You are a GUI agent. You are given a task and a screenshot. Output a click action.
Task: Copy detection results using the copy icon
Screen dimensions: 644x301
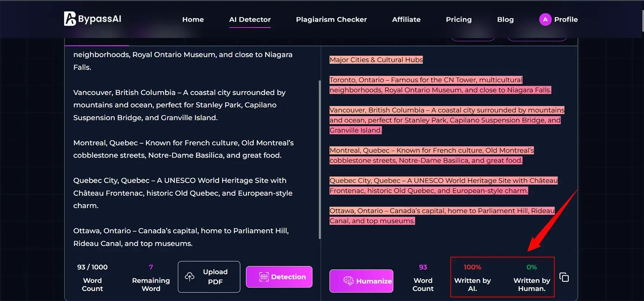pos(564,277)
